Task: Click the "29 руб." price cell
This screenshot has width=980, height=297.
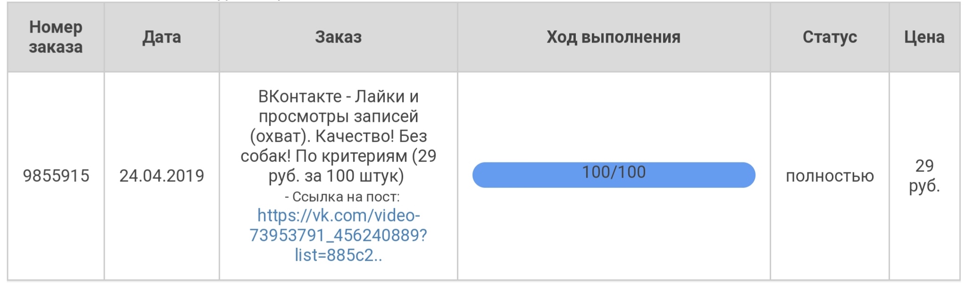Action: coord(924,176)
